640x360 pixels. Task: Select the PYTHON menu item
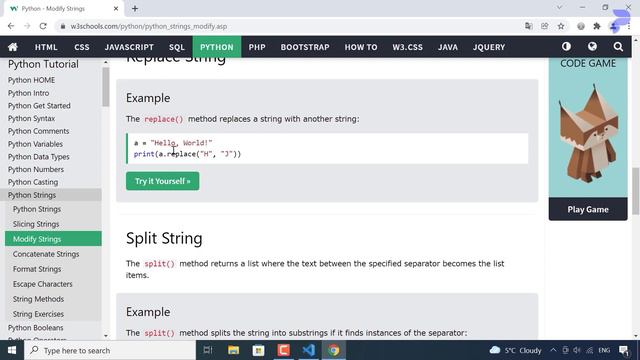coord(217,47)
